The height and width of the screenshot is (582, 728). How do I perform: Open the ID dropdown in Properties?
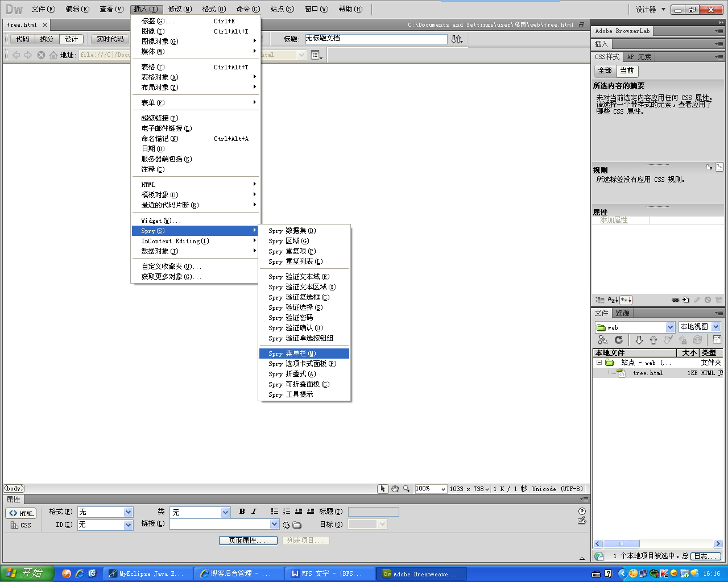click(x=128, y=525)
